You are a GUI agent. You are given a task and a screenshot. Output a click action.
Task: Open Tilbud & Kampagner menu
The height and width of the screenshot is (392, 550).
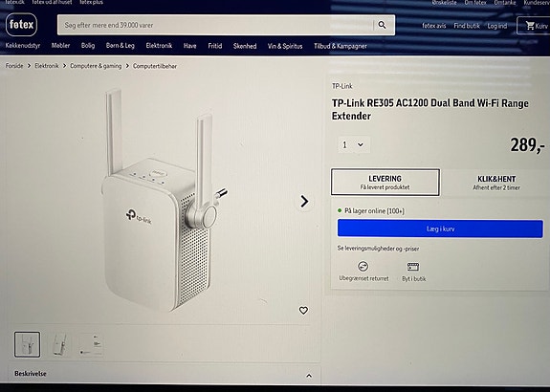point(341,46)
